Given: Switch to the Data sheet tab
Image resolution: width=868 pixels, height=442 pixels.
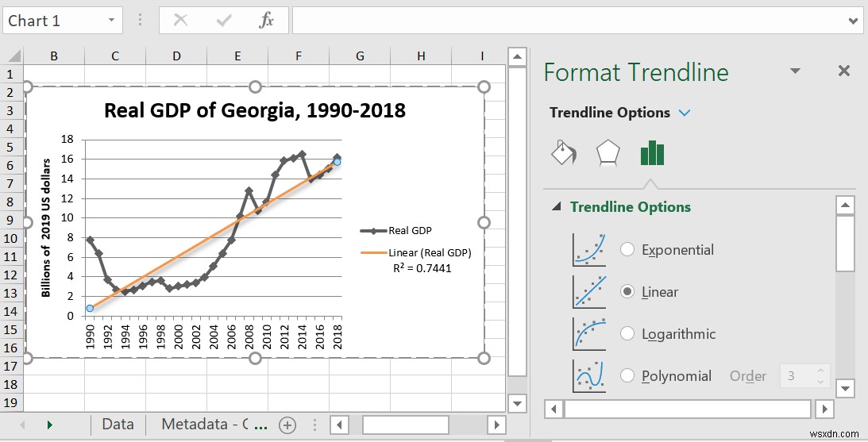Looking at the screenshot, I should tap(118, 425).
